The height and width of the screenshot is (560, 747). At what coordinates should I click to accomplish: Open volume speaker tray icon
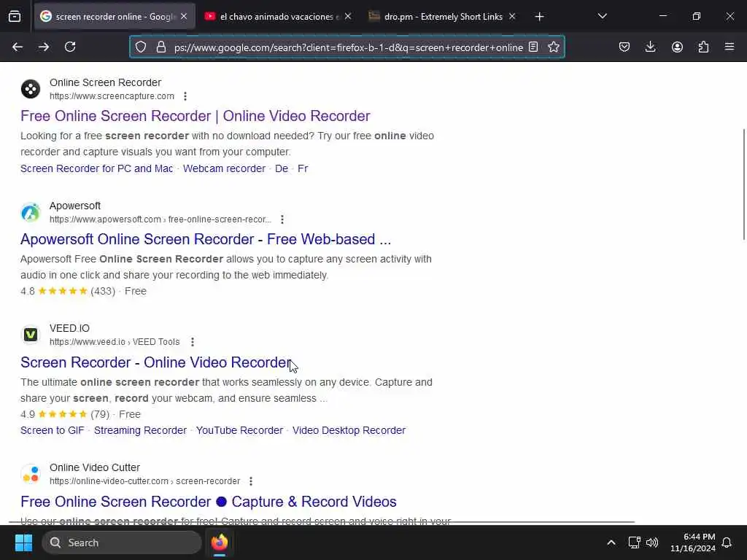(x=652, y=542)
